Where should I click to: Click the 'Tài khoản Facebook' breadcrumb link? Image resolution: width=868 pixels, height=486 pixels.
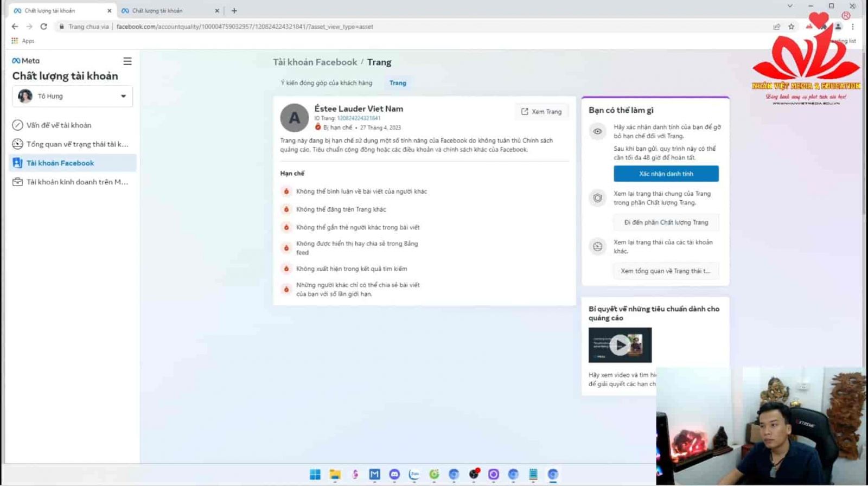[315, 62]
